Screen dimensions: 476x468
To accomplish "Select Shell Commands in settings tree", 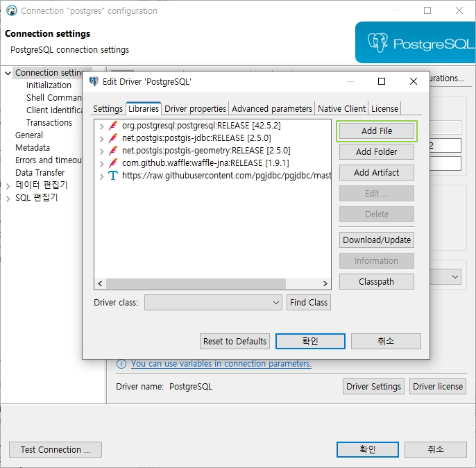I will (x=54, y=98).
